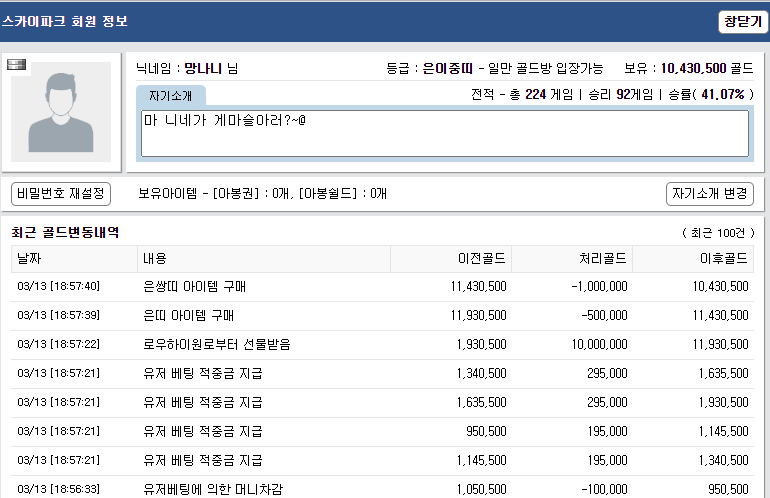This screenshot has height=498, width=770.
Task: Click the grade text 은이중띠
Action: 447,68
